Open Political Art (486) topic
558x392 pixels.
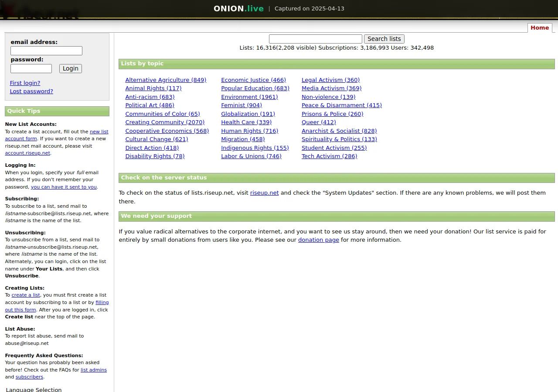tap(150, 105)
